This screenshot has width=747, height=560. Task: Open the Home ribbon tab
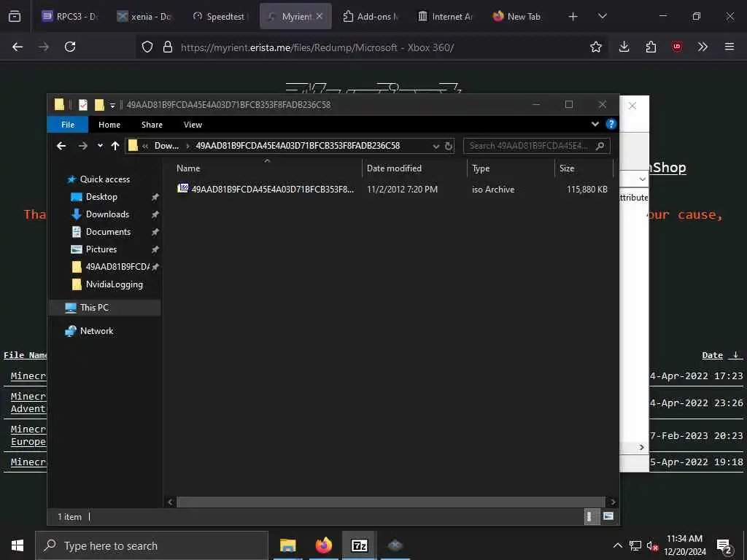pyautogui.click(x=109, y=125)
